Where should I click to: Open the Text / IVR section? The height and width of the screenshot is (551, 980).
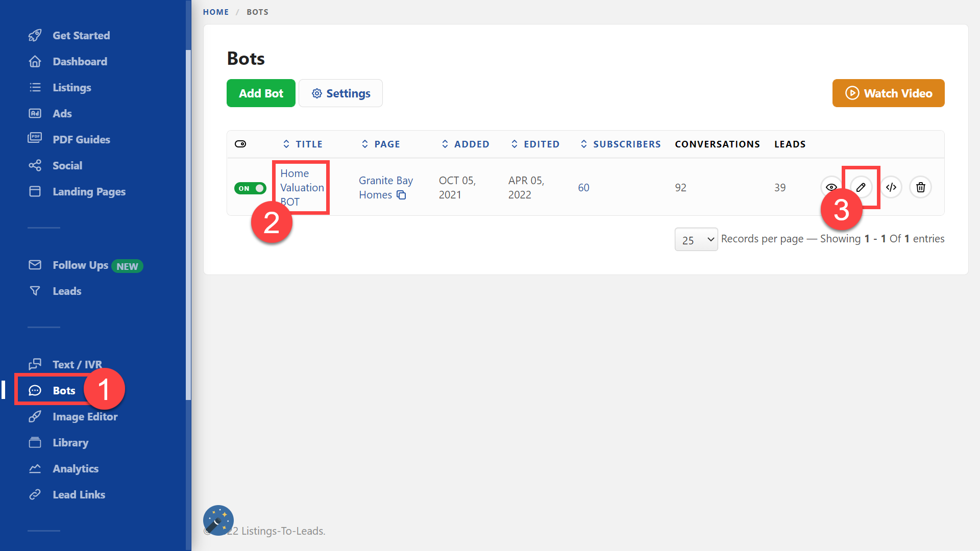pos(77,364)
